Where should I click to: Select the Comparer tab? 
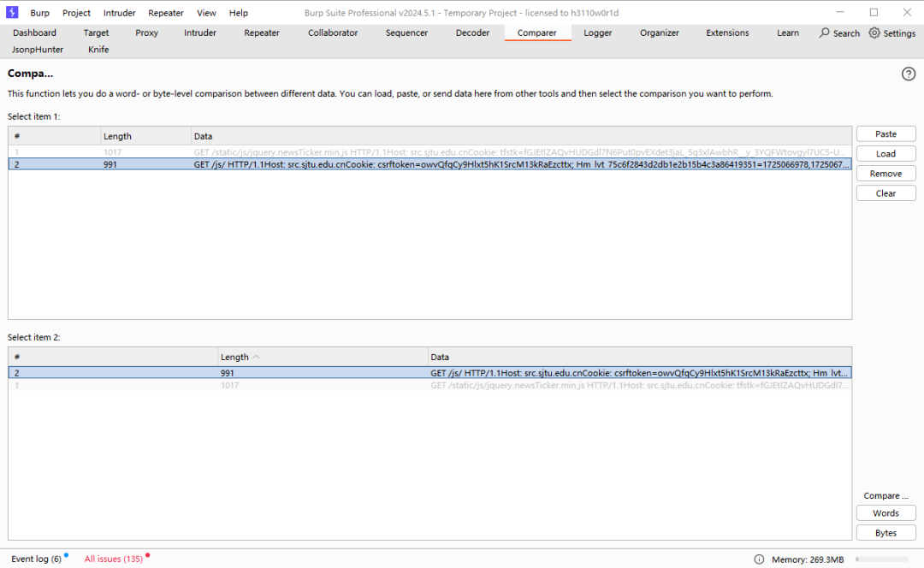536,33
